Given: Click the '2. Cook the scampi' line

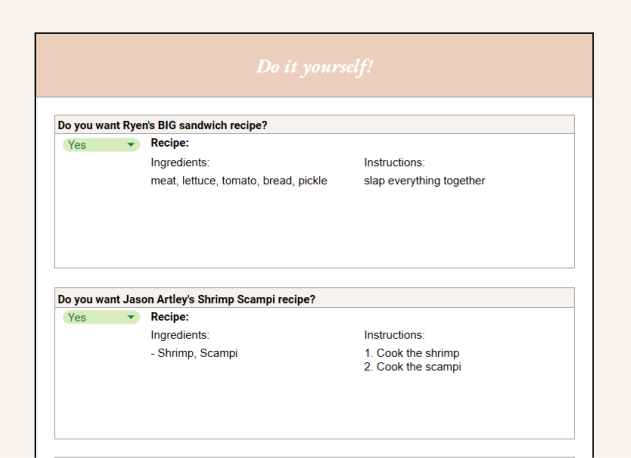Looking at the screenshot, I should (412, 367).
